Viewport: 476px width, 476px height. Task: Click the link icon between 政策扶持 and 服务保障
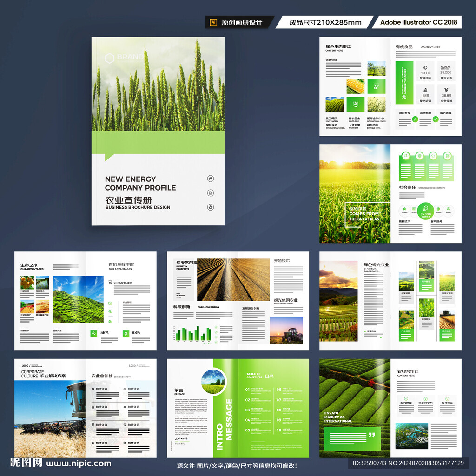[436, 119]
